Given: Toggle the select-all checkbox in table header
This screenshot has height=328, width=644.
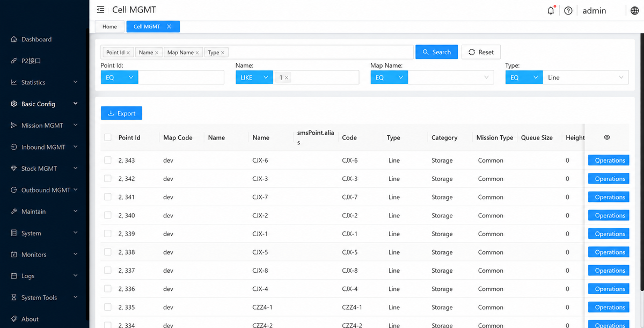Looking at the screenshot, I should [108, 137].
